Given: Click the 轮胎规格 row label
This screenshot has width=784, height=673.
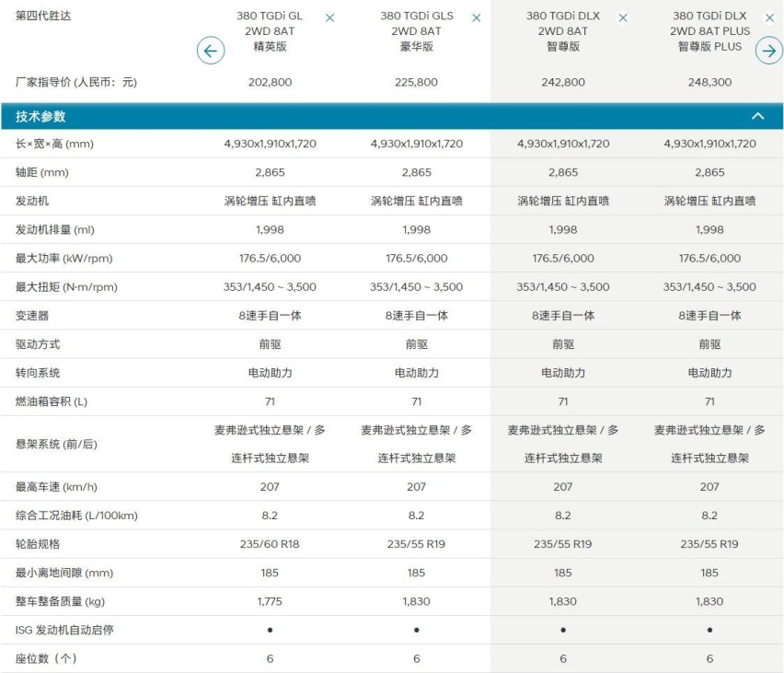Looking at the screenshot, I should [38, 544].
